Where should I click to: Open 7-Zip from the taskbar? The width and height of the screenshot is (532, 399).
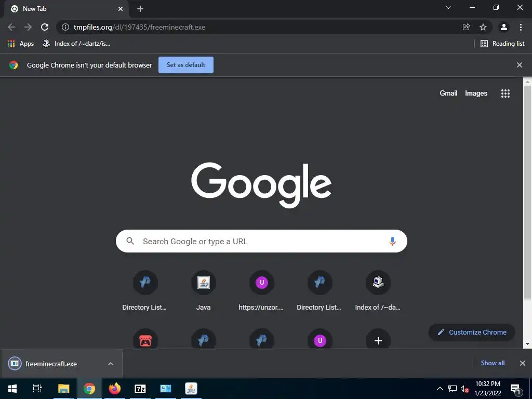(x=140, y=389)
